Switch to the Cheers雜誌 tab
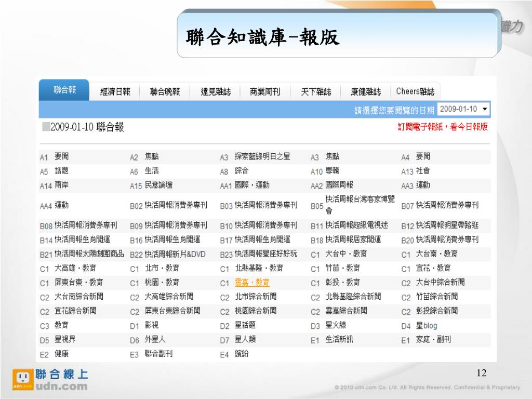The image size is (532, 399). tap(415, 91)
